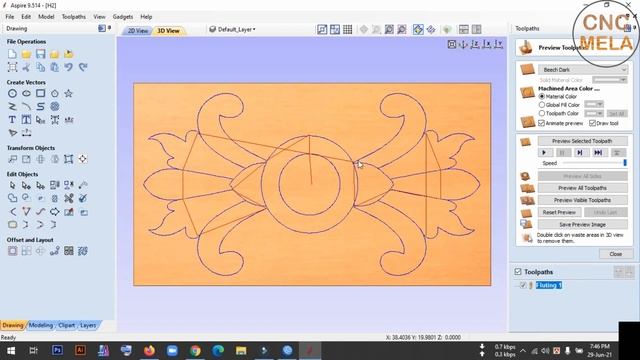Select the Draw Polygon tool
The width and height of the screenshot is (640, 360).
55,93
